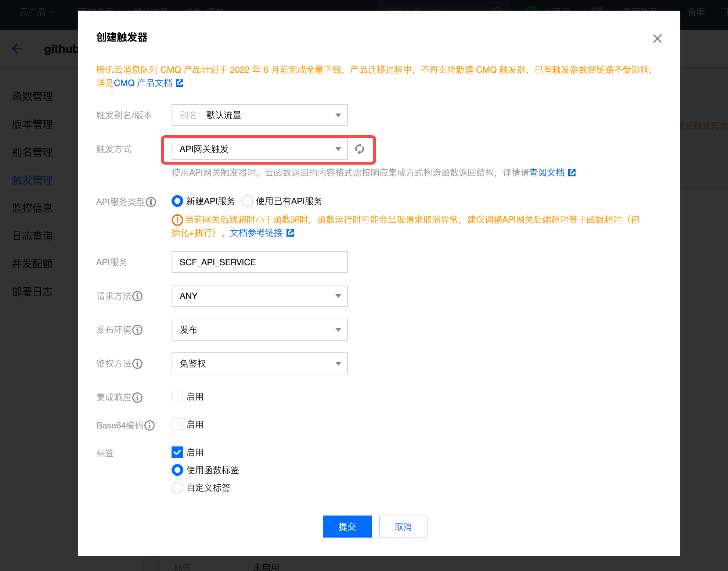Click the SCF_API_SERVICE API服务 text field
The height and width of the screenshot is (571, 728).
coord(259,262)
